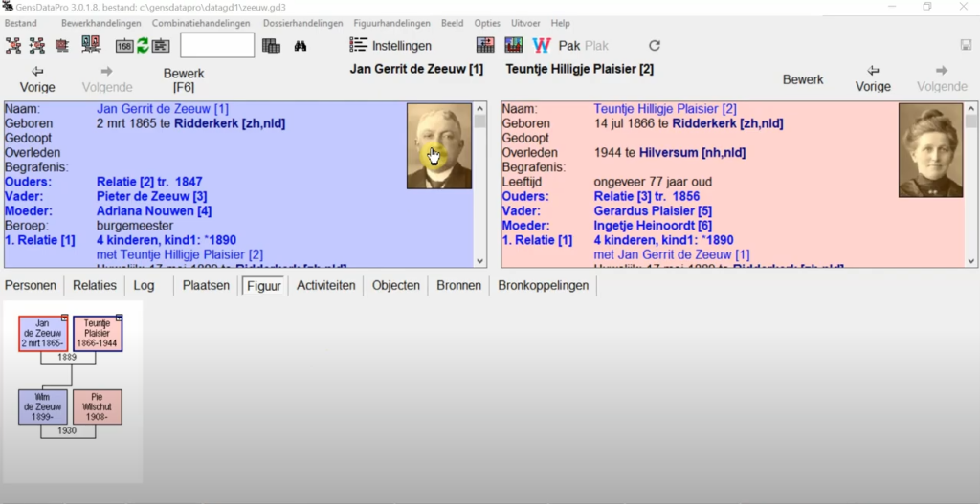The image size is (980, 504).
Task: Click Bewerk [F6] for Jan Gerrit de Zeeuw
Action: pyautogui.click(x=184, y=80)
